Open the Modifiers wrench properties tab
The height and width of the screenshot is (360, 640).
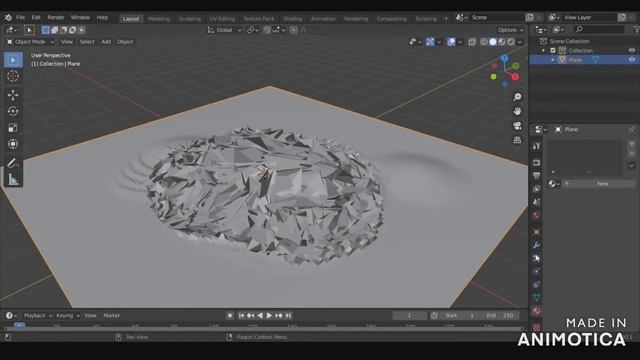click(537, 245)
